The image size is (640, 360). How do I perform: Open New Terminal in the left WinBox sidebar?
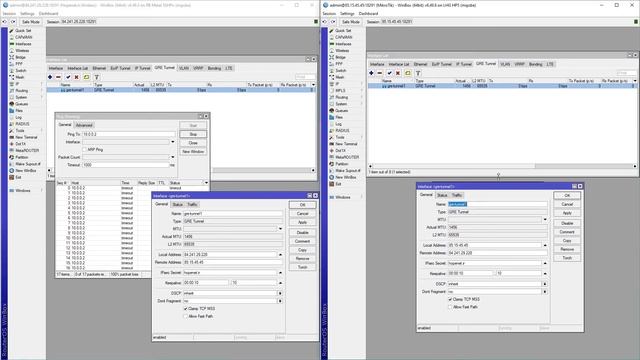pos(26,137)
